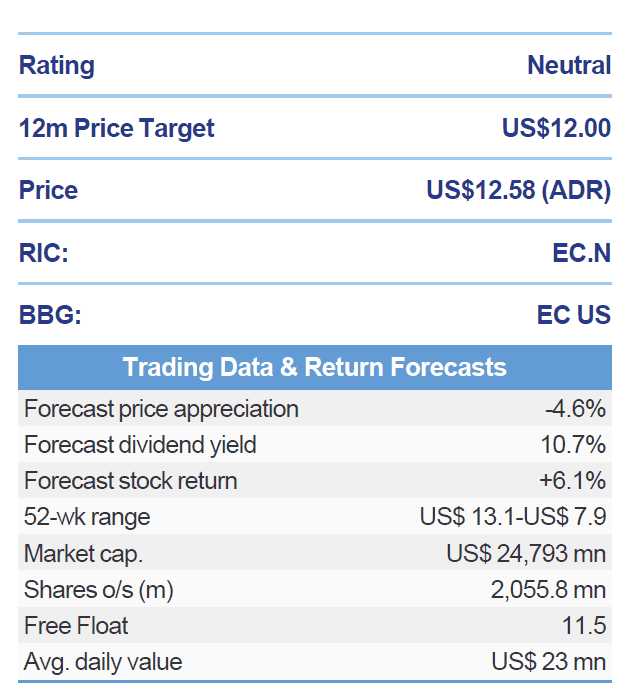Click the BBG ticker EC US

(573, 315)
